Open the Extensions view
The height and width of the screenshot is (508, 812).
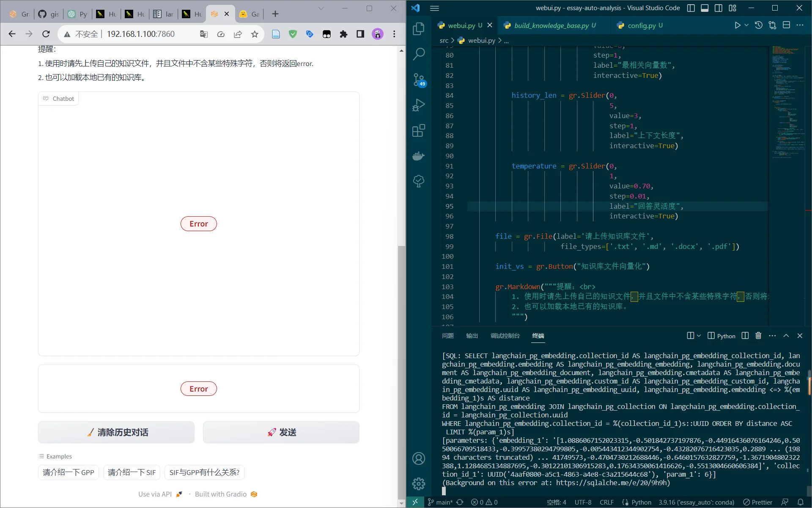click(418, 130)
